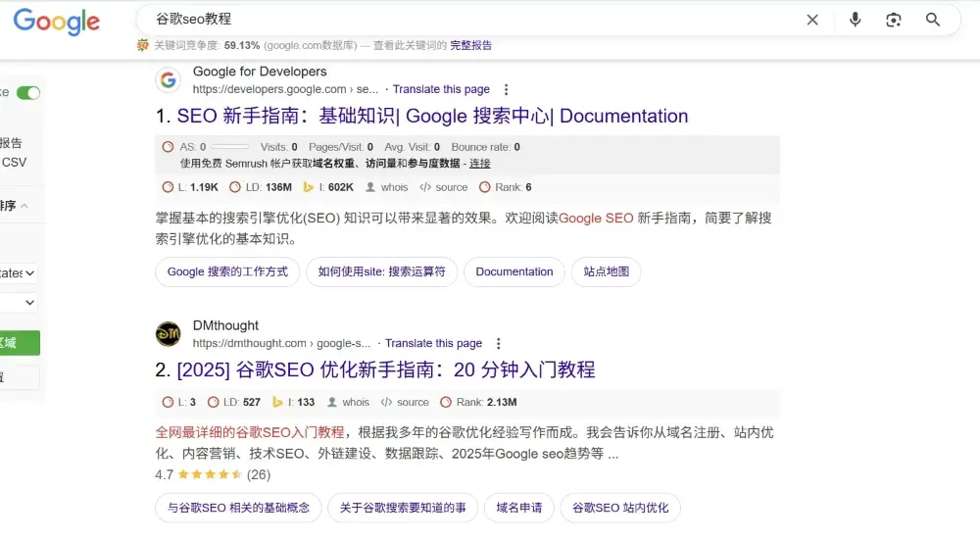The image size is (980, 540).
Task: Collapse the 排序 section chevron
Action: coord(24,206)
